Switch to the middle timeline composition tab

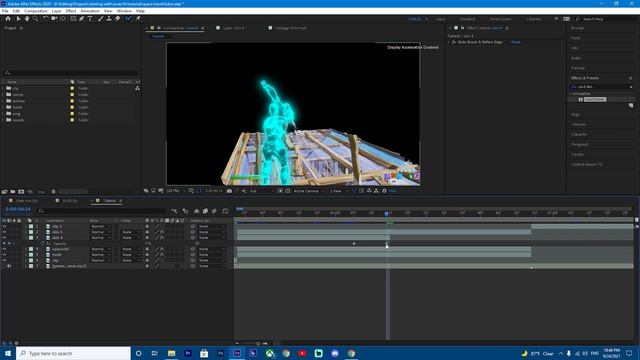[x=69, y=201]
